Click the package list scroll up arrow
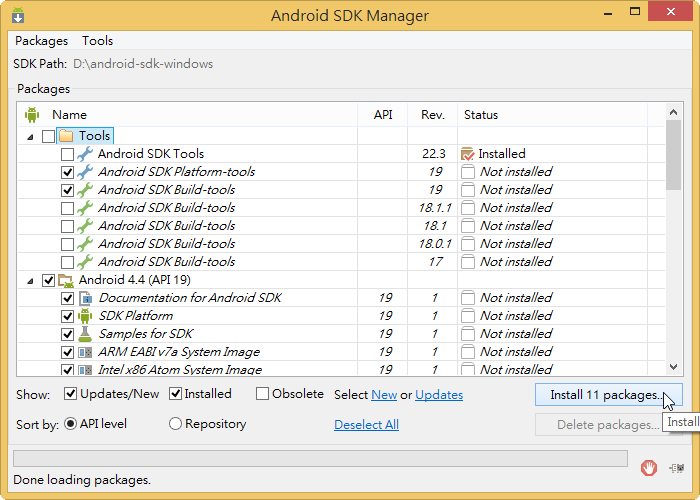 coord(674,112)
